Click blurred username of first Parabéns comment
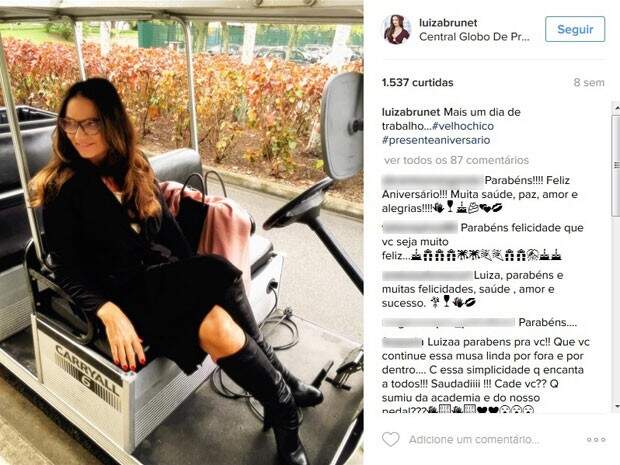Viewport: 620px width, 465px height. tap(433, 181)
